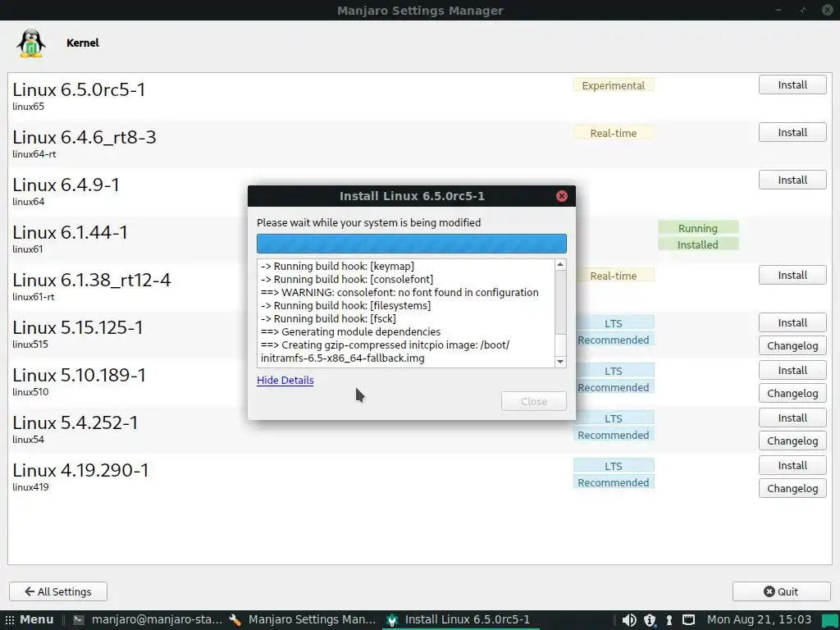This screenshot has width=840, height=630.
Task: Click the log scrollbar down arrow
Action: (560, 362)
